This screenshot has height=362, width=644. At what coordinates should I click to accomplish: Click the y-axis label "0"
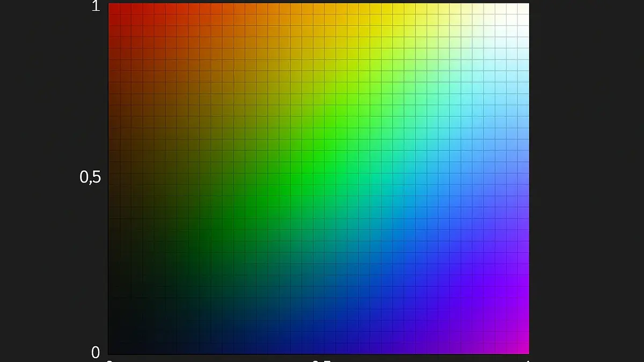pyautogui.click(x=96, y=352)
